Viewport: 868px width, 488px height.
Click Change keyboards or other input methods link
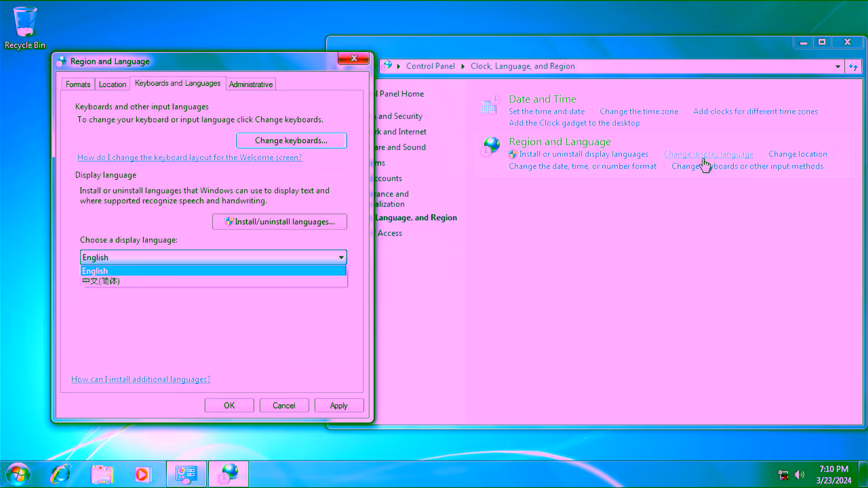coord(747,167)
